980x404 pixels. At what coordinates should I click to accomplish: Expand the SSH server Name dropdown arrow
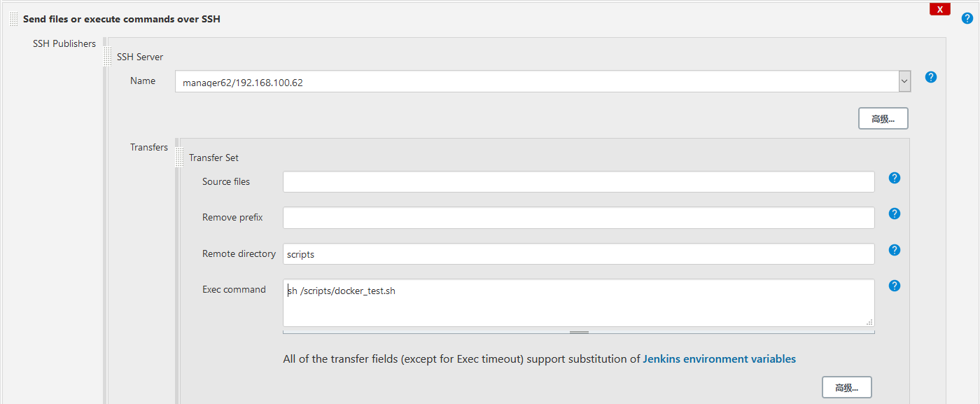[904, 81]
